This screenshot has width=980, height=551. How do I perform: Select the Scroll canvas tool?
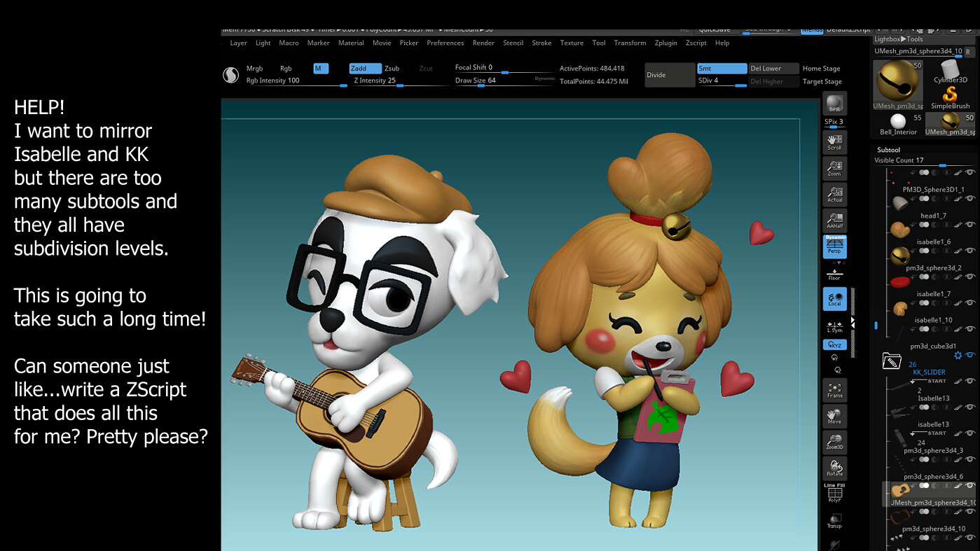(834, 141)
